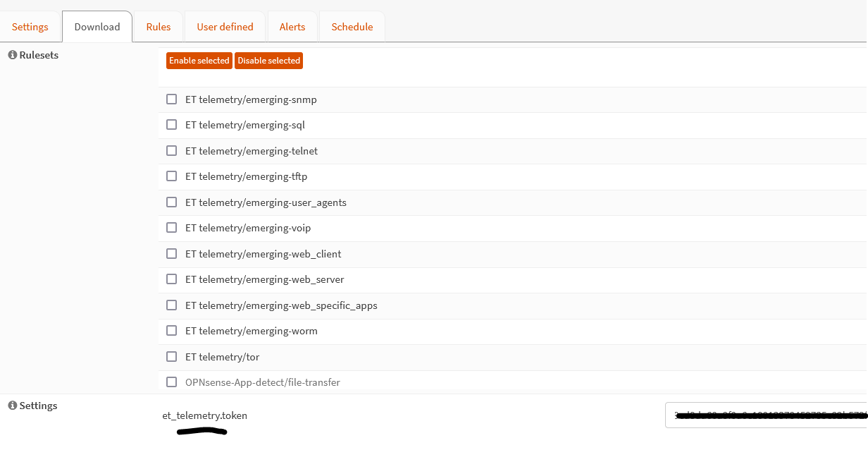The width and height of the screenshot is (868, 450).
Task: Mark the emerging-web_client ruleset checkbox
Action: (x=171, y=254)
